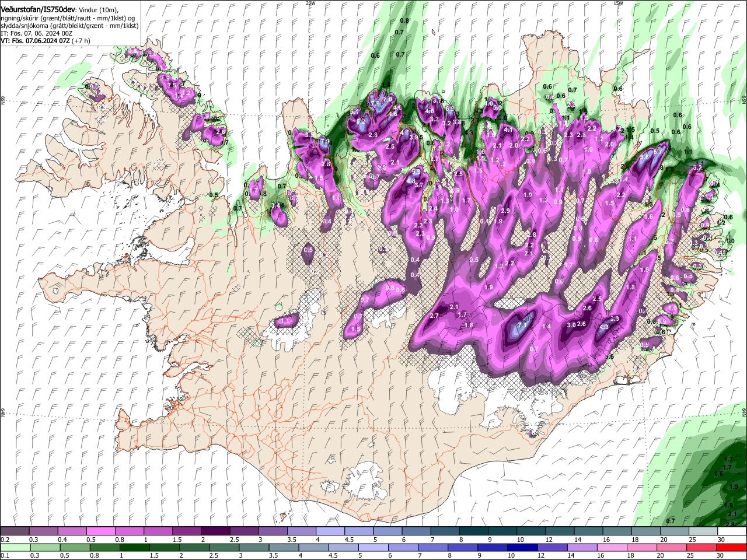The width and height of the screenshot is (747, 560).
Task: Select the light pink 16–18 swatch, lower row
Action: coord(612,547)
